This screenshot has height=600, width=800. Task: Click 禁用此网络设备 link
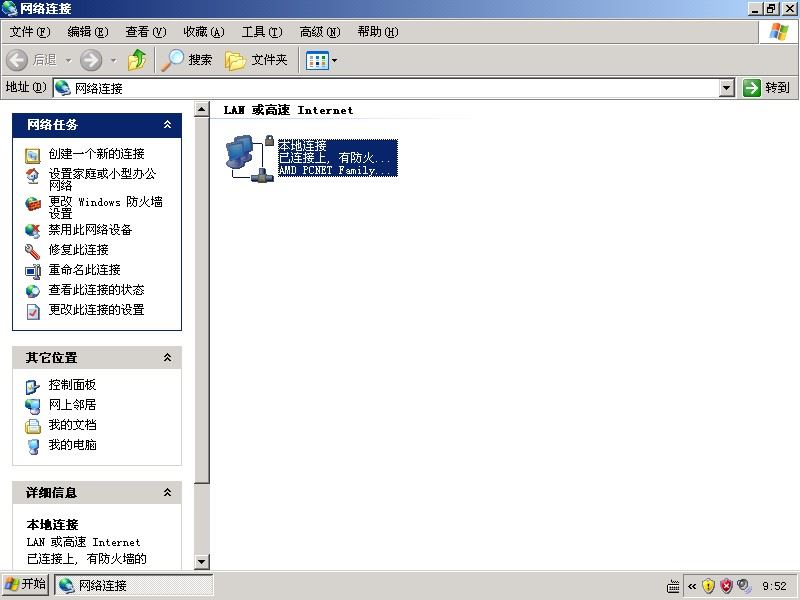pos(90,230)
